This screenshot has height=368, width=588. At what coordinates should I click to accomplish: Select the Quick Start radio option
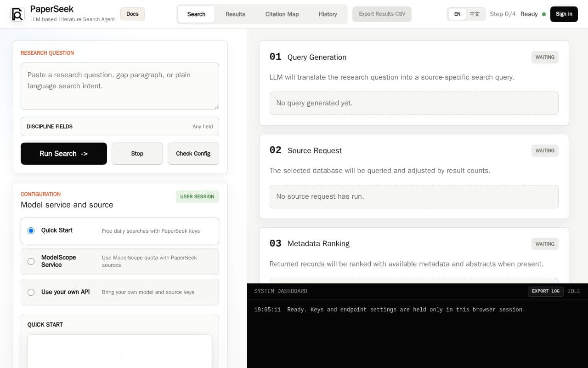31,231
